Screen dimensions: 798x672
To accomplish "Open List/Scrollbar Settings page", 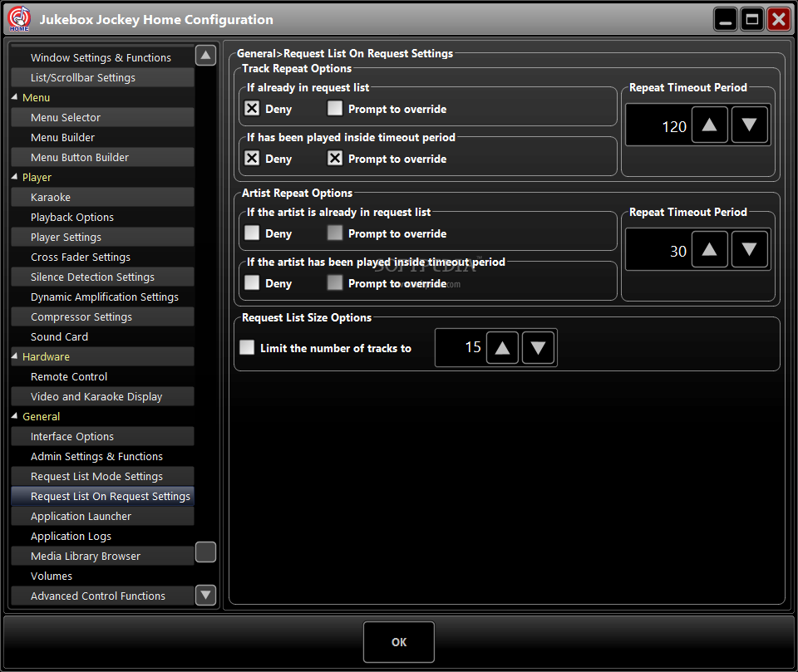I will [102, 77].
